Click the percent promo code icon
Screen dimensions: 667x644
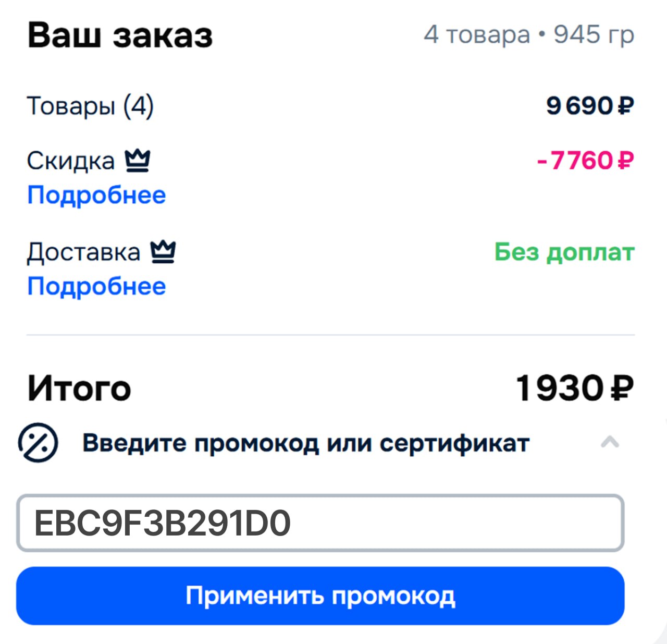[x=38, y=443]
